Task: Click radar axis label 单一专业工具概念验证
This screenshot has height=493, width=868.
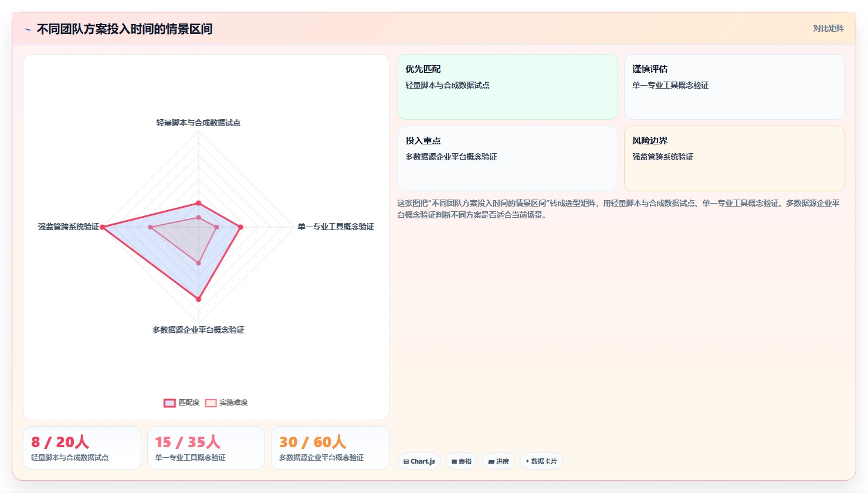Action: (x=335, y=227)
